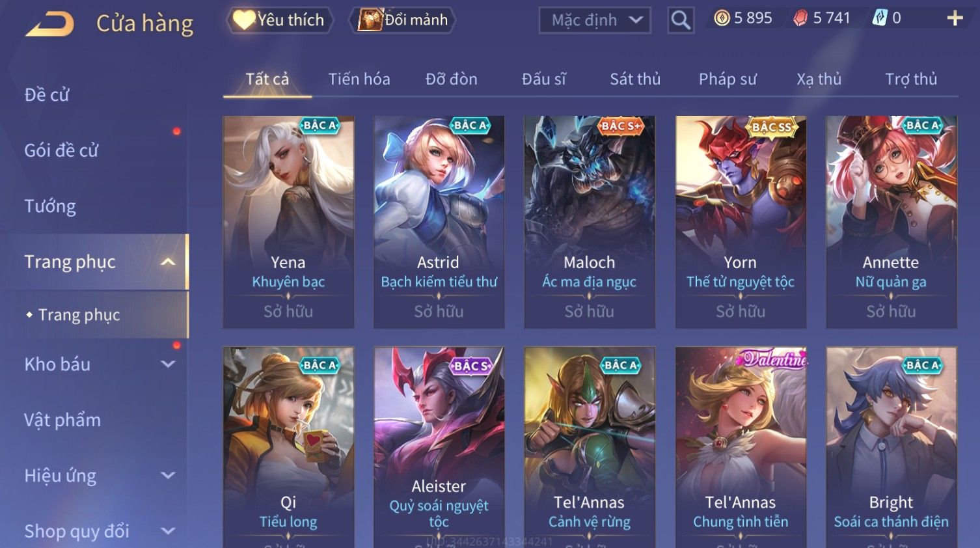Select Yorn Thế tử nguyệt tộc skin card
Screen dimensions: 980x548
coord(741,222)
